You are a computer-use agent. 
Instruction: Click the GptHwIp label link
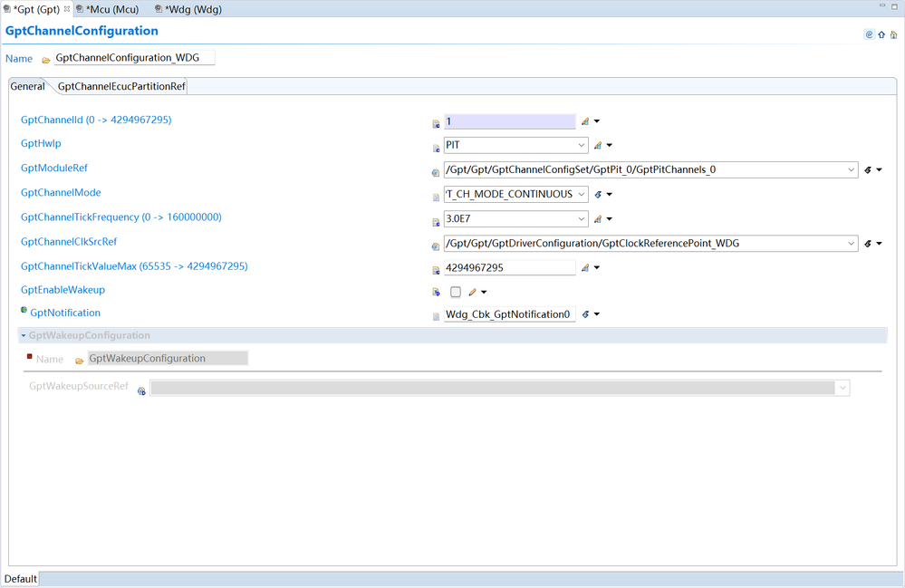point(41,144)
